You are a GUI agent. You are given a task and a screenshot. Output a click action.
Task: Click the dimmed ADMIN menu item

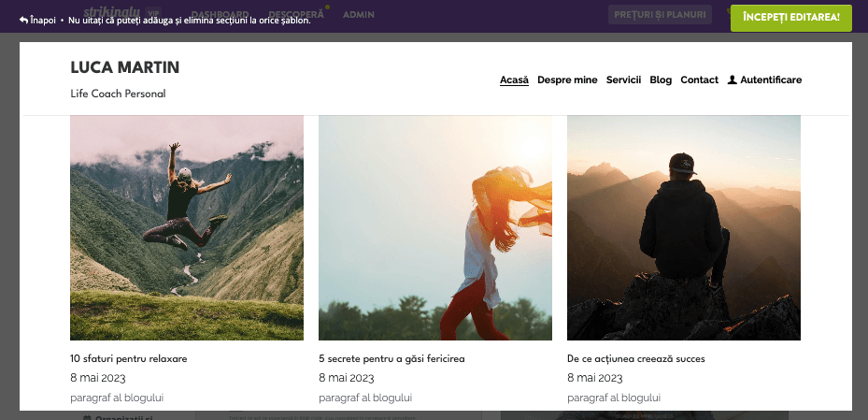tap(358, 14)
